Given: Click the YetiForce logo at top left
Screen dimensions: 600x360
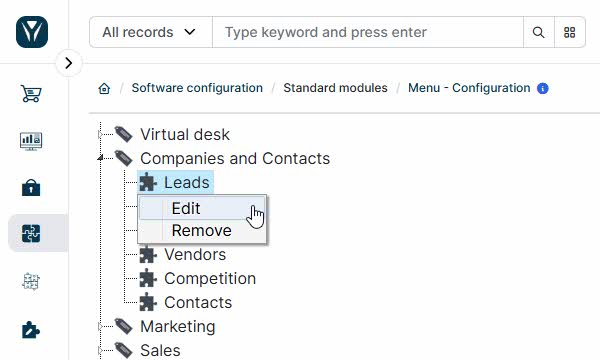Looking at the screenshot, I should point(32,32).
